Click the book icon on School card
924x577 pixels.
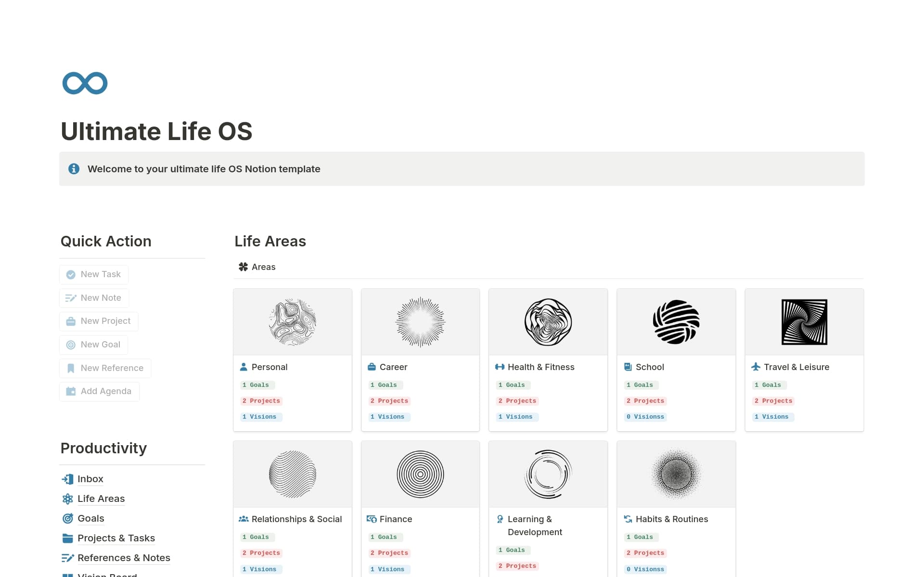pyautogui.click(x=628, y=367)
